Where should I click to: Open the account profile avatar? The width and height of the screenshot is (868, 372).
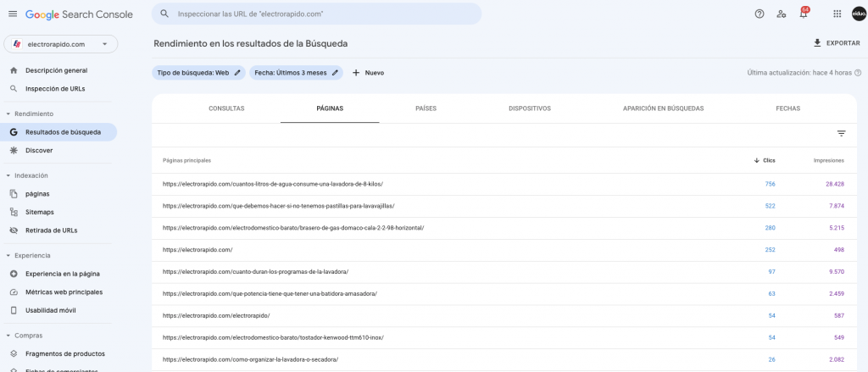point(859,14)
